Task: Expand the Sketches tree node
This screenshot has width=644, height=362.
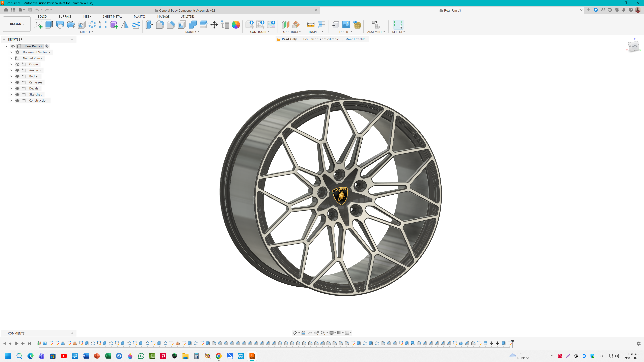Action: click(11, 94)
